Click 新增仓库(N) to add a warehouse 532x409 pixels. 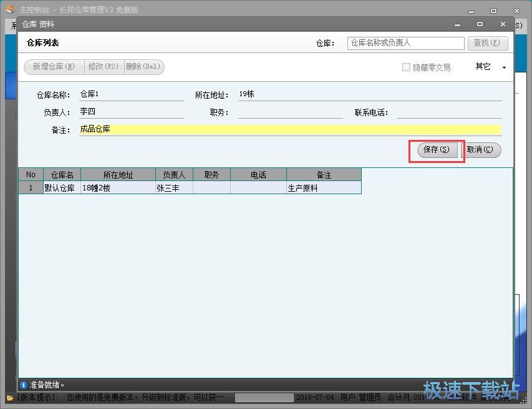point(53,67)
